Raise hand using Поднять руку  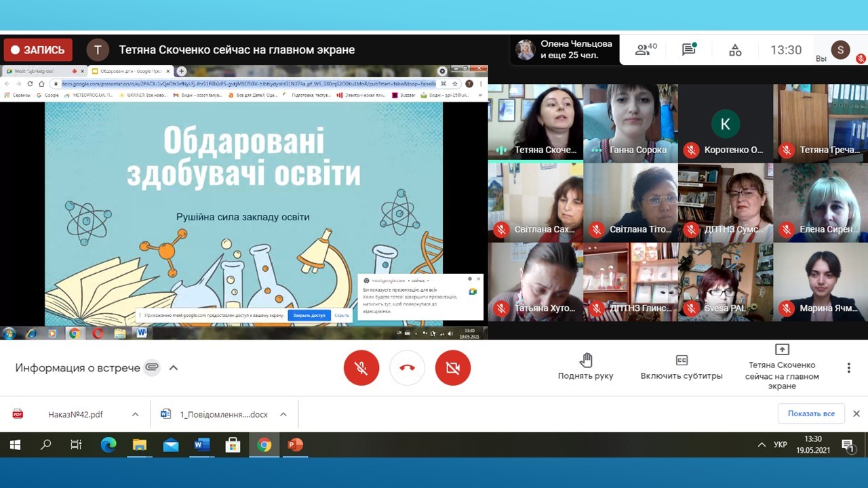point(586,367)
